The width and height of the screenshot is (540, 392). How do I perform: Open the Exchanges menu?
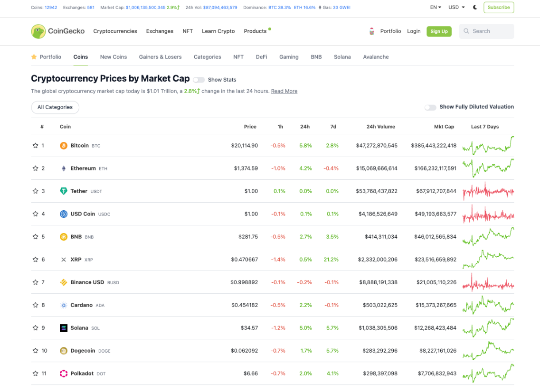click(160, 31)
